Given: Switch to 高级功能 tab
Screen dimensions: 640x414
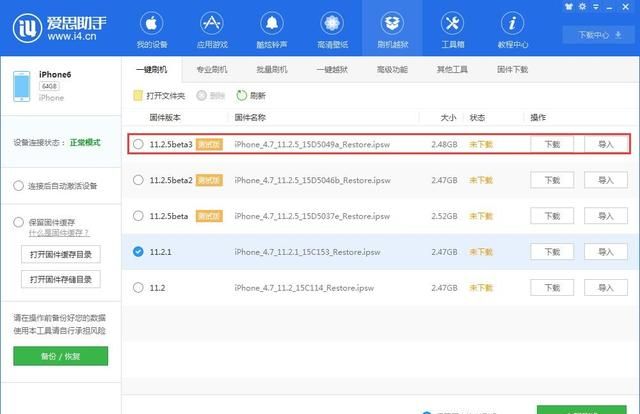Looking at the screenshot, I should point(392,69).
